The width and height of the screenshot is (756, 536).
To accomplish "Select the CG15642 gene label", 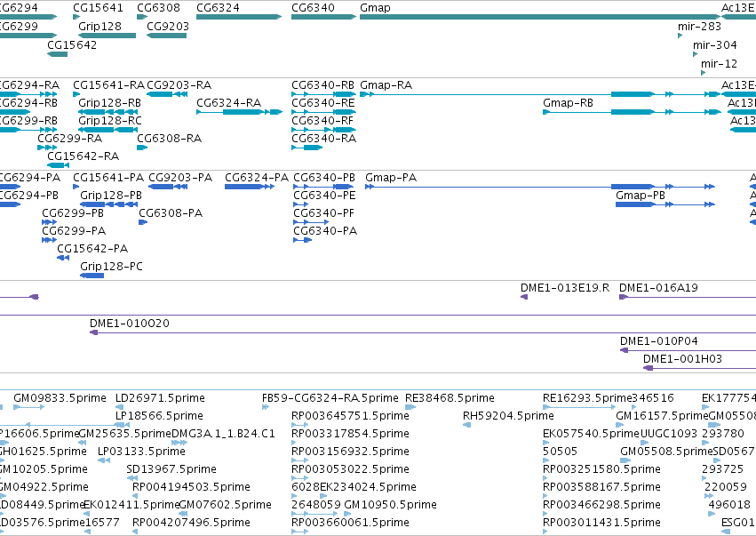I will click(x=72, y=44).
